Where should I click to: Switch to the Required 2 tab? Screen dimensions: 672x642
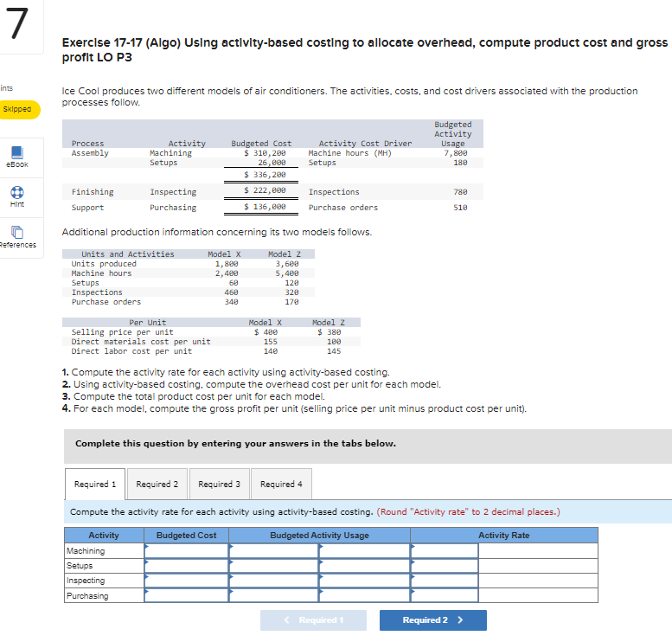tap(157, 484)
